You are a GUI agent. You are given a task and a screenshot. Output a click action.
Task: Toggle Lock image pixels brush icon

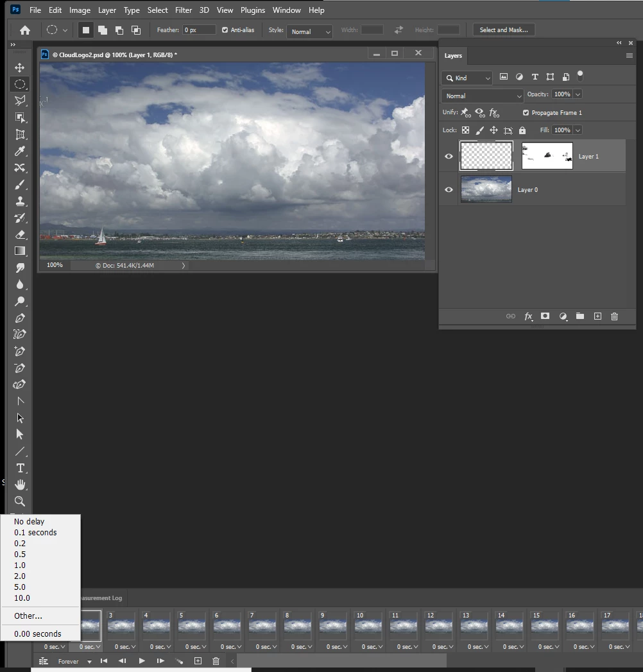point(480,130)
